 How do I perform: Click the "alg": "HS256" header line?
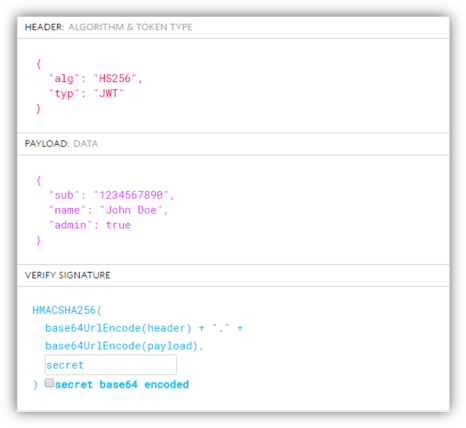click(96, 79)
